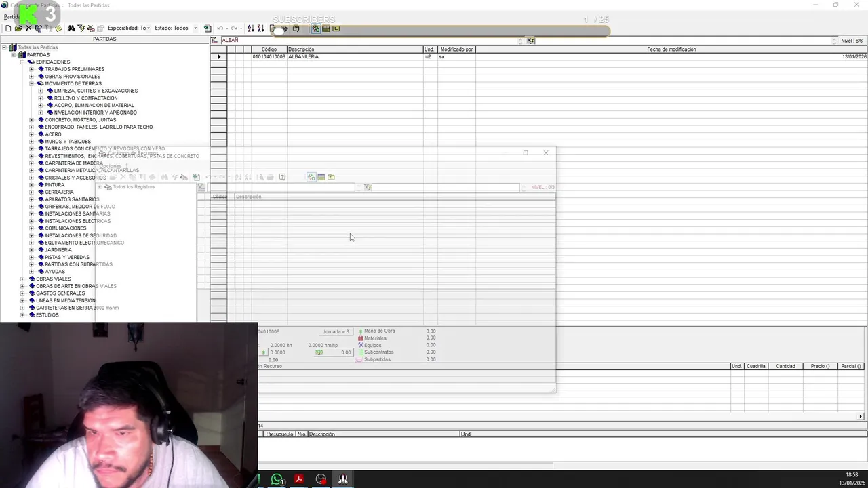Collapse the MOVIMIENTO DE TIERRAS node
Viewport: 868px width, 488px height.
click(x=31, y=83)
